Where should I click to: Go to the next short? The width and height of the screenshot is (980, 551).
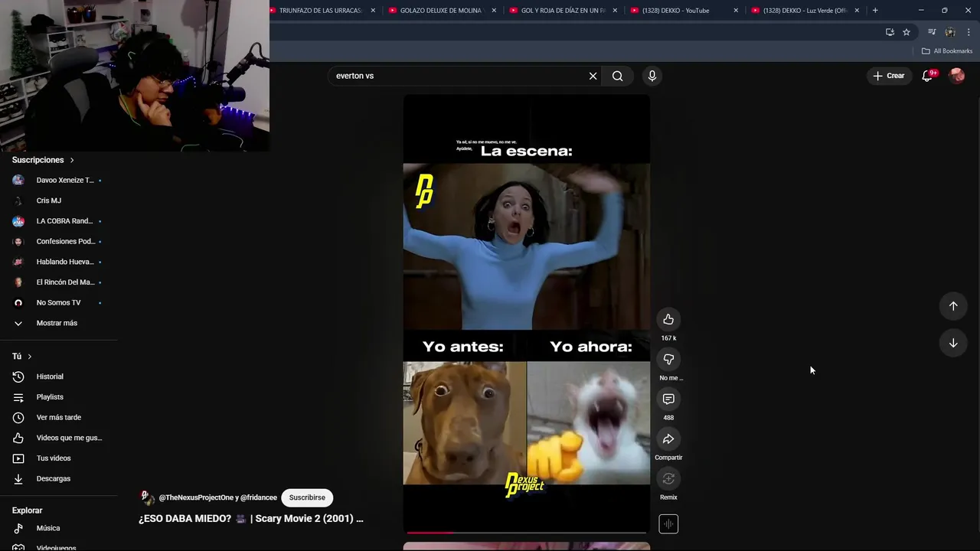point(953,343)
